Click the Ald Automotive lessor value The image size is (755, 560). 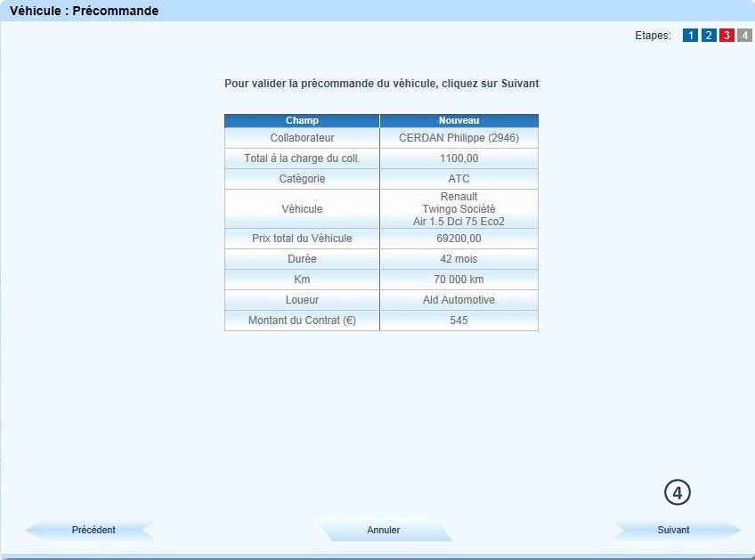(459, 300)
